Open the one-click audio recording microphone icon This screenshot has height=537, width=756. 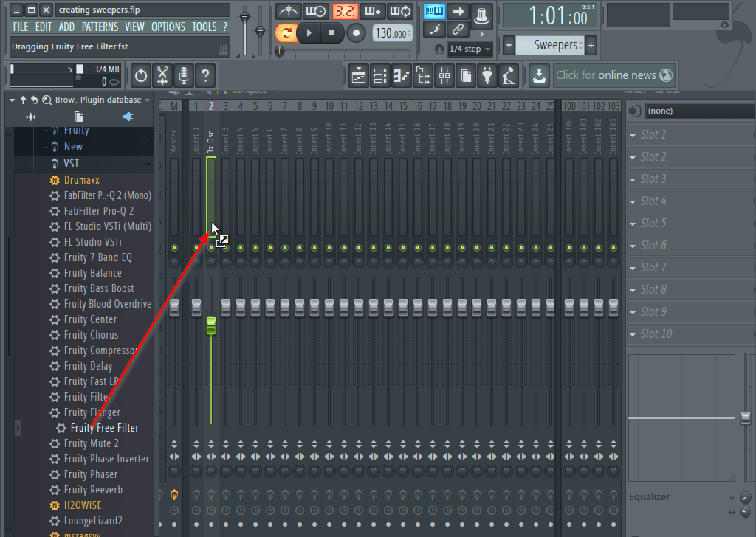point(184,76)
